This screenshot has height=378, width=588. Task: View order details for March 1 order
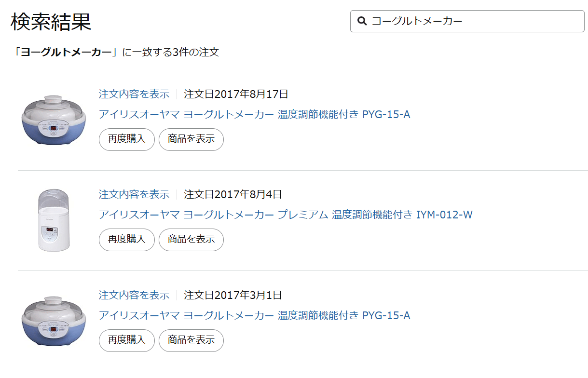(134, 295)
